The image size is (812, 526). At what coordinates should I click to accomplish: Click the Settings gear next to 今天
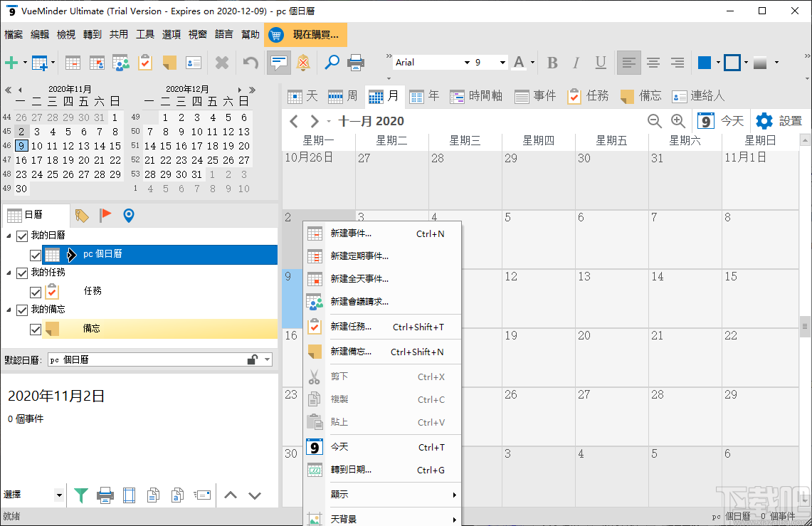(763, 120)
